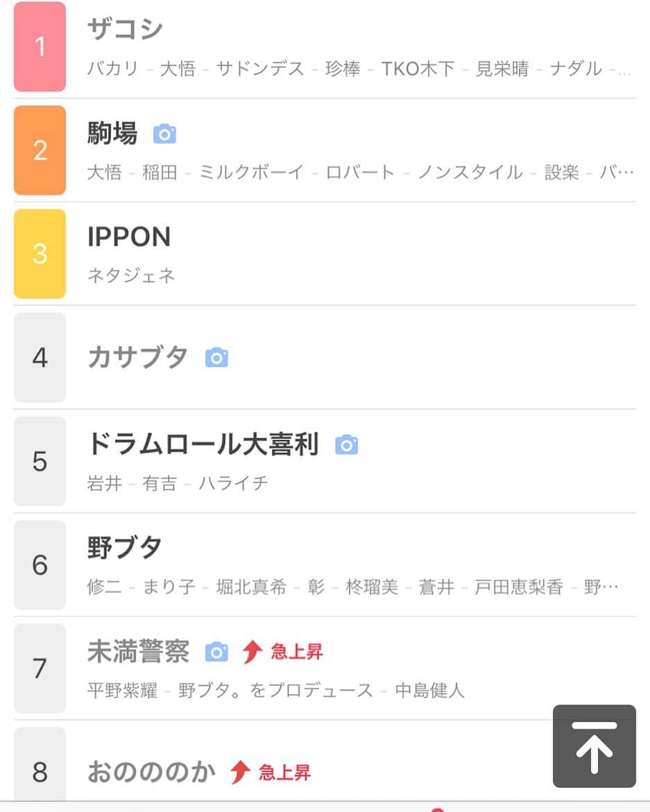Open related word 堀北真希
The height and width of the screenshot is (812, 650).
click(251, 587)
